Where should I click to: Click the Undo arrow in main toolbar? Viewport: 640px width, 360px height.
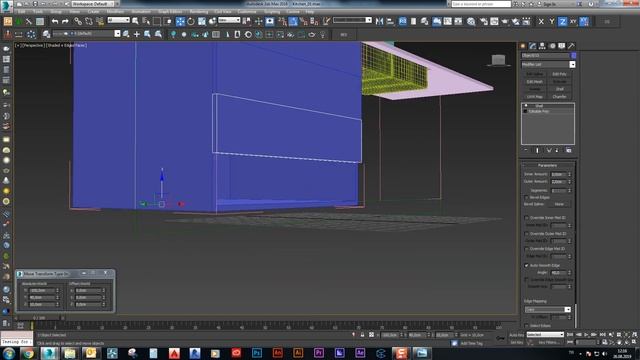55,21
